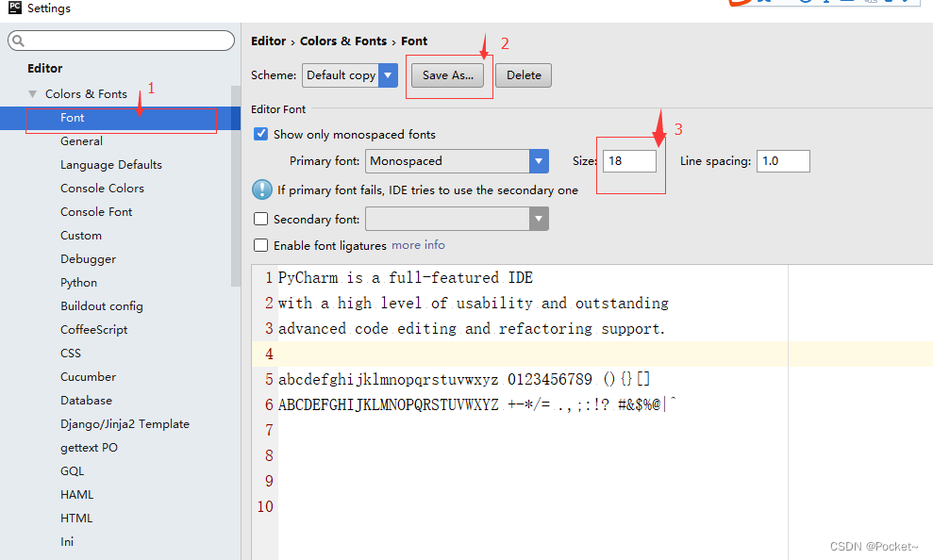Select Database item
933x560 pixels.
coord(86,400)
